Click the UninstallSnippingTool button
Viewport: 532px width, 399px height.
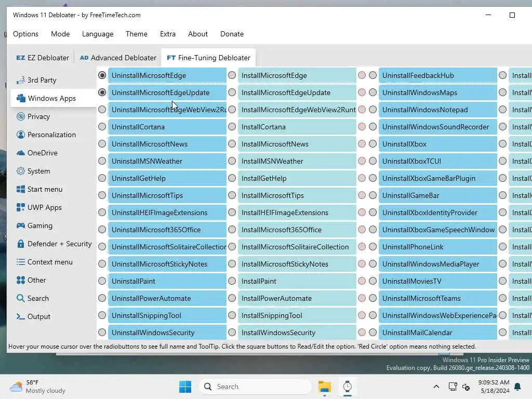167,315
